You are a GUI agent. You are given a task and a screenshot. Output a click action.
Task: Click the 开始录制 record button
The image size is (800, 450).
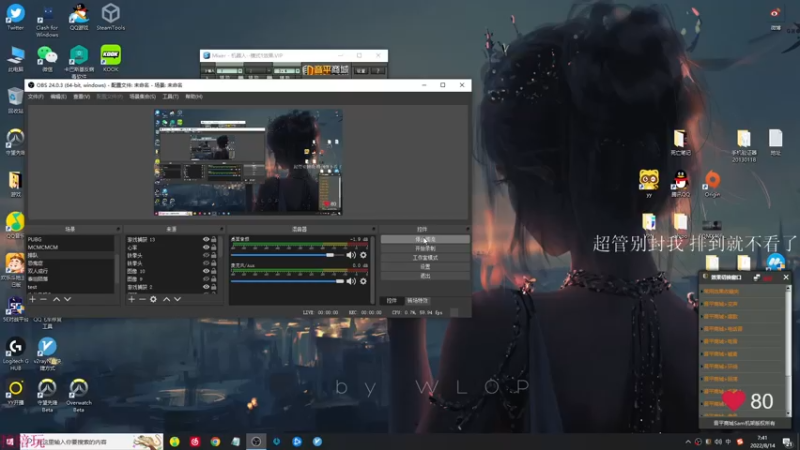point(425,248)
